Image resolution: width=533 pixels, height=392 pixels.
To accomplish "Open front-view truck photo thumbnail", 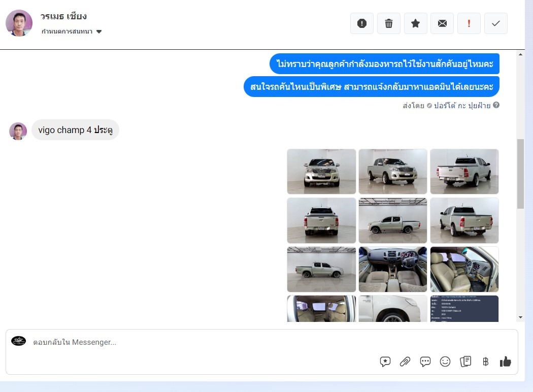I will 321,172.
